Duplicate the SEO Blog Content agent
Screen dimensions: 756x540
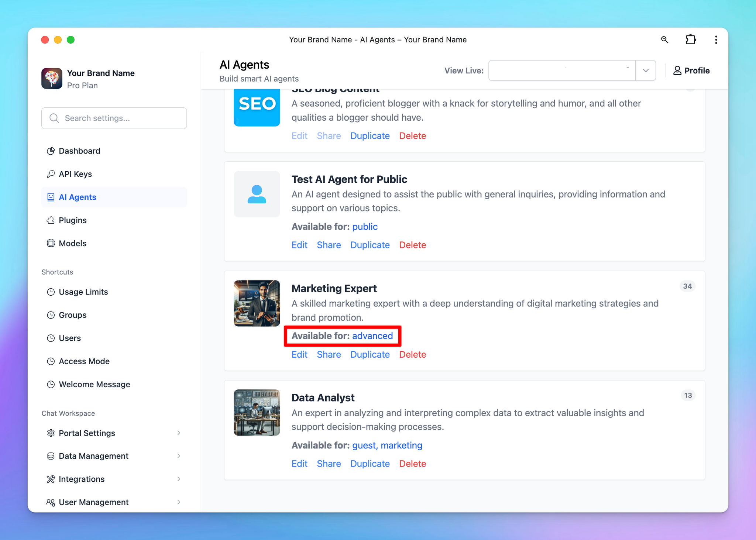point(370,136)
